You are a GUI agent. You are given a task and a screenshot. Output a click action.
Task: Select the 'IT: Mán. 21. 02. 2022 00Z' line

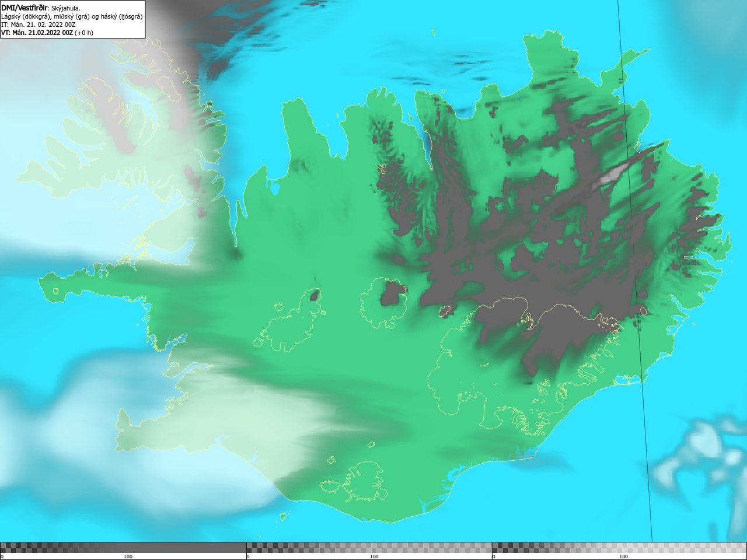click(39, 24)
